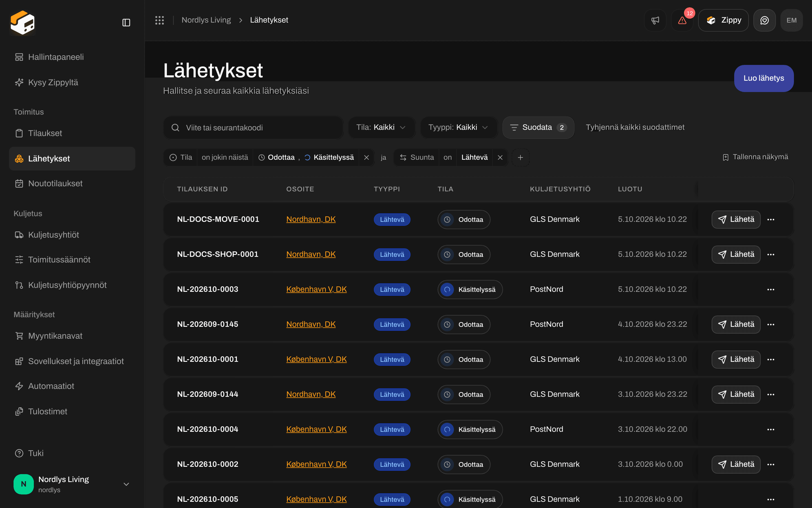Add a new filter with plus icon
The image size is (812, 508).
520,157
